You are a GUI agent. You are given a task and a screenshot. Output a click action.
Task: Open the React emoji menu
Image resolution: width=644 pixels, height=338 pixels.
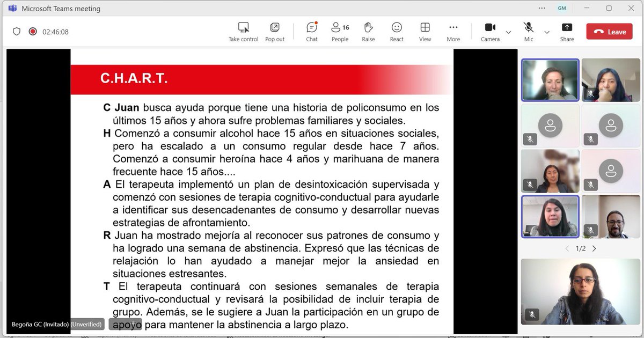click(x=397, y=32)
